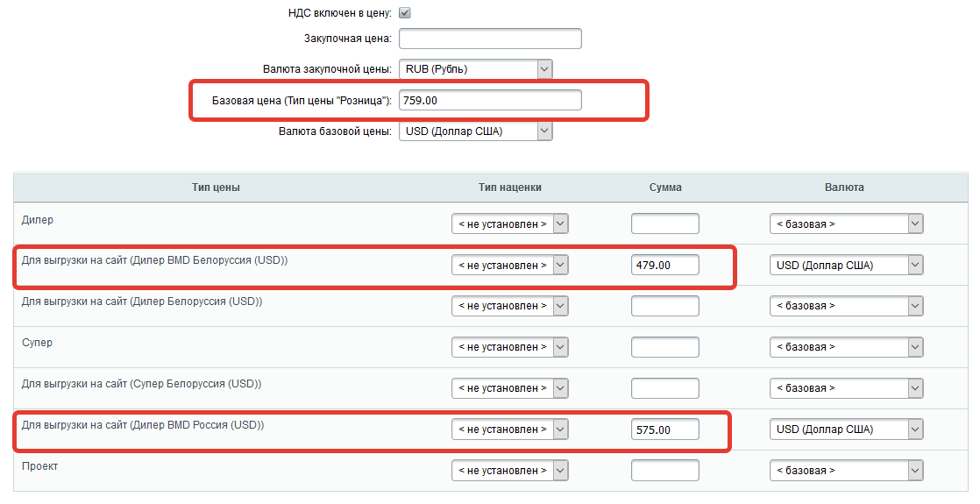This screenshot has height=504, width=980.
Task: Open currency dropdown for "Супер Белоруссия (USD)" row
Action: click(x=846, y=388)
